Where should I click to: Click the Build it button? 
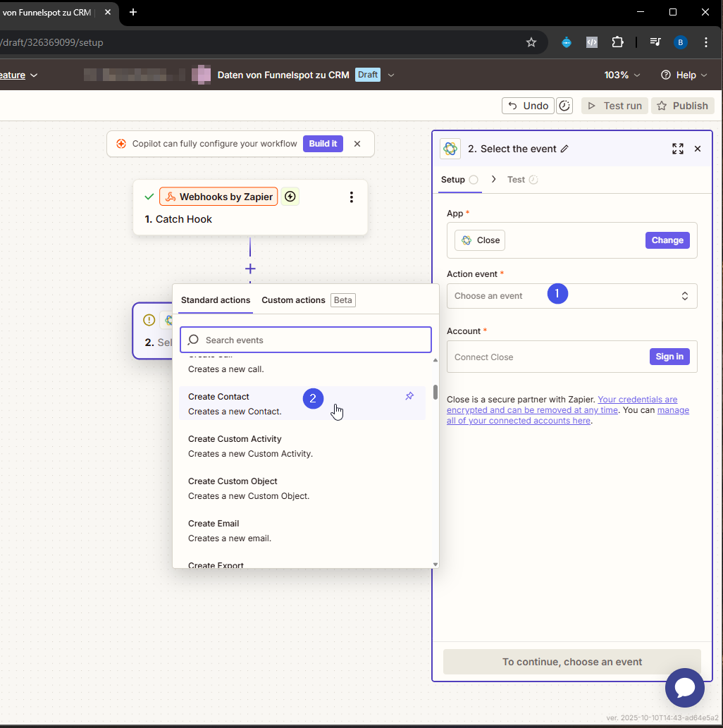[323, 144]
